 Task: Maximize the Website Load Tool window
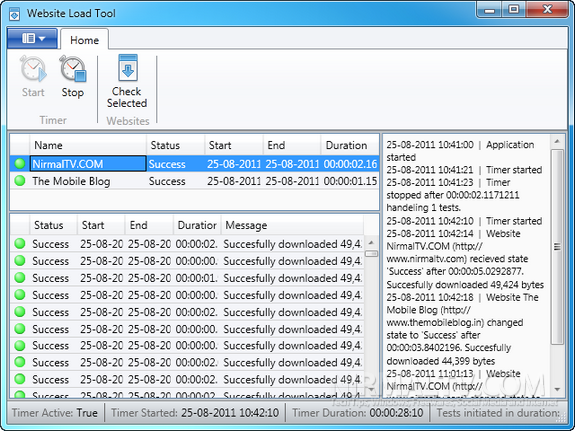514,10
